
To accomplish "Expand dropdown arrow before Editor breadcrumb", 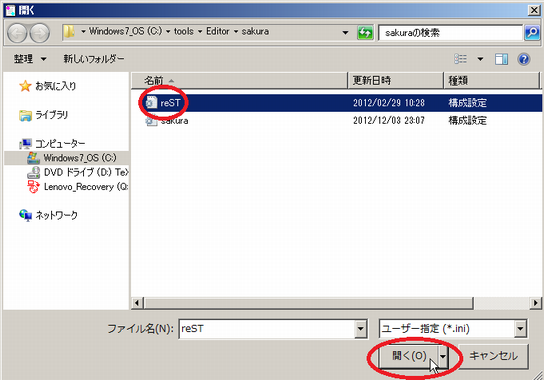I will coord(200,32).
